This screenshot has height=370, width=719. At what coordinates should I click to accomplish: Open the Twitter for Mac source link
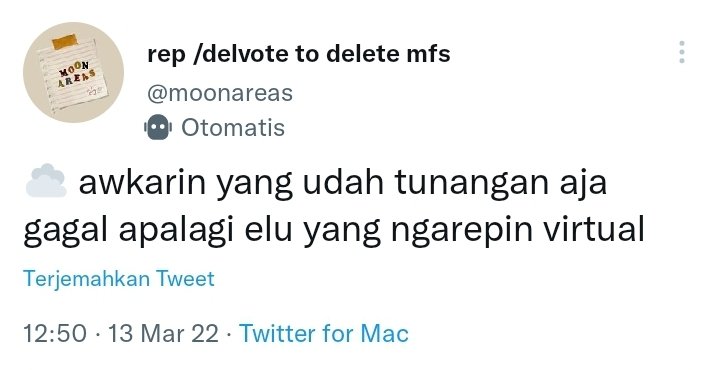click(324, 333)
